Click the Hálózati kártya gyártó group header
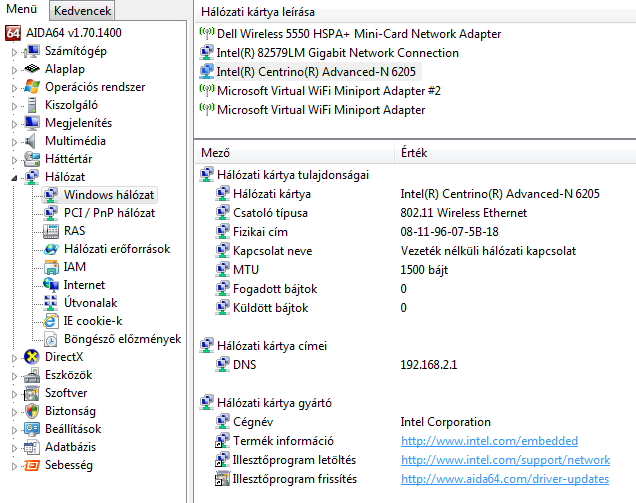 (274, 403)
